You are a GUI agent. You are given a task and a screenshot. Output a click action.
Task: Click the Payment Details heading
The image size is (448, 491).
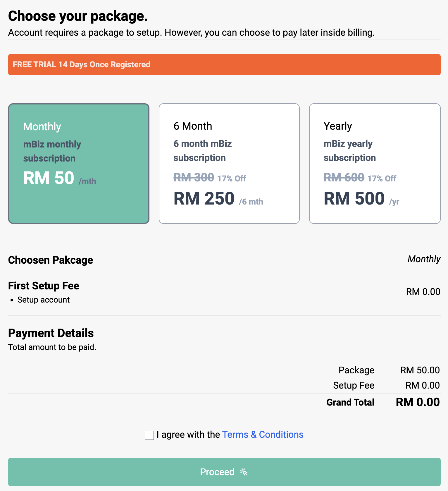pyautogui.click(x=51, y=333)
